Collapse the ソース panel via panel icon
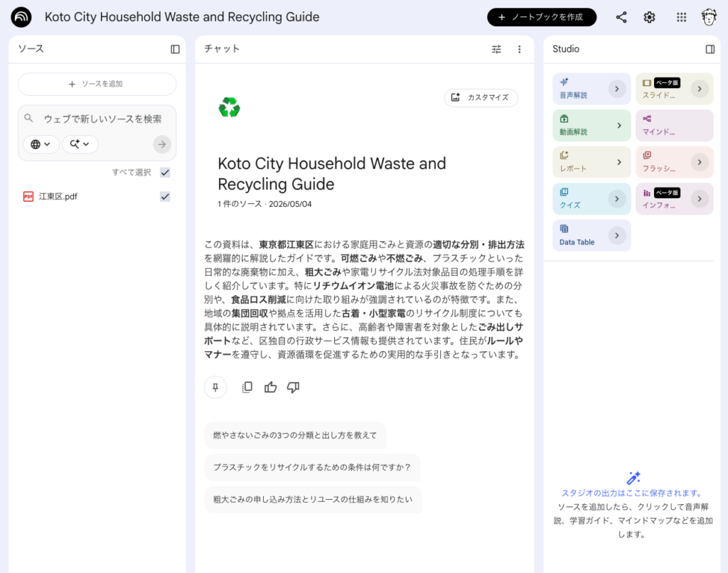Image resolution: width=728 pixels, height=573 pixels. (175, 49)
